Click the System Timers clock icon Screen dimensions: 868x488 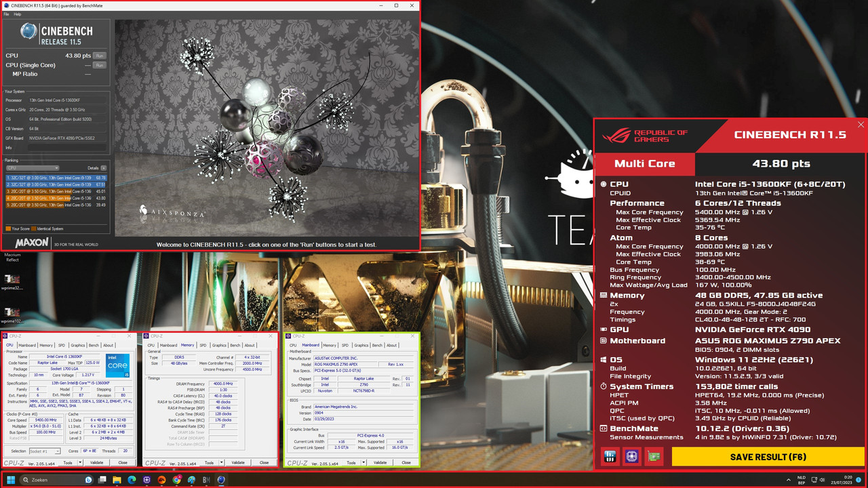pos(604,386)
